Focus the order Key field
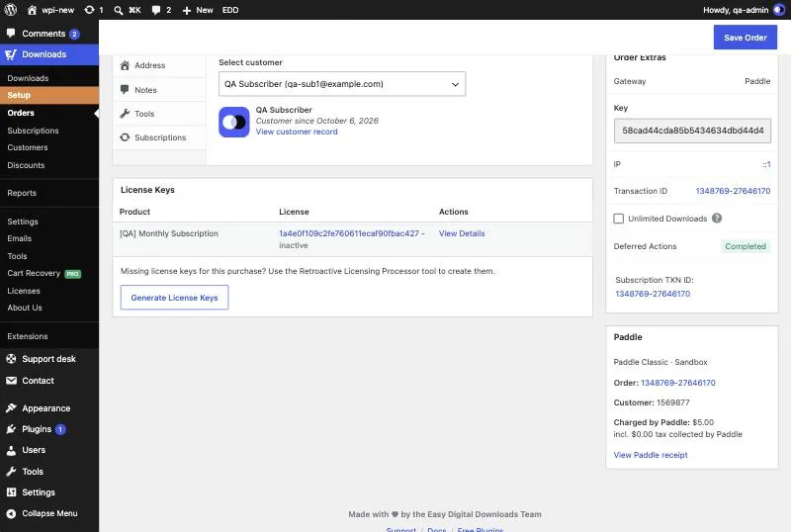Viewport: 791px width, 532px height. tap(692, 131)
